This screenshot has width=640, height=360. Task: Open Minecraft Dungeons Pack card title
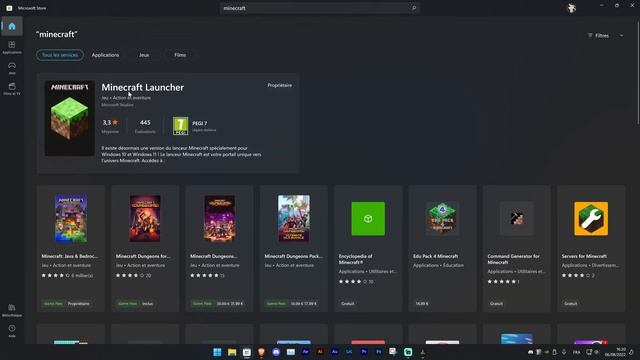pyautogui.click(x=293, y=256)
